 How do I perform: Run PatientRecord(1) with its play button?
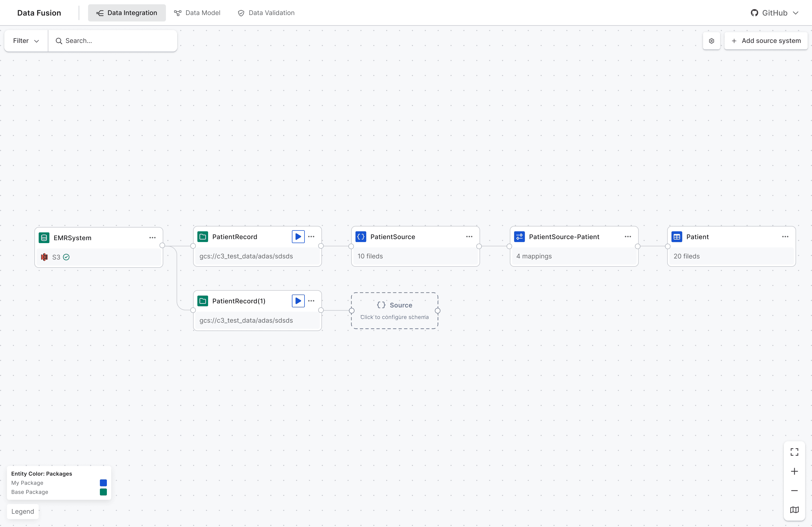(298, 301)
